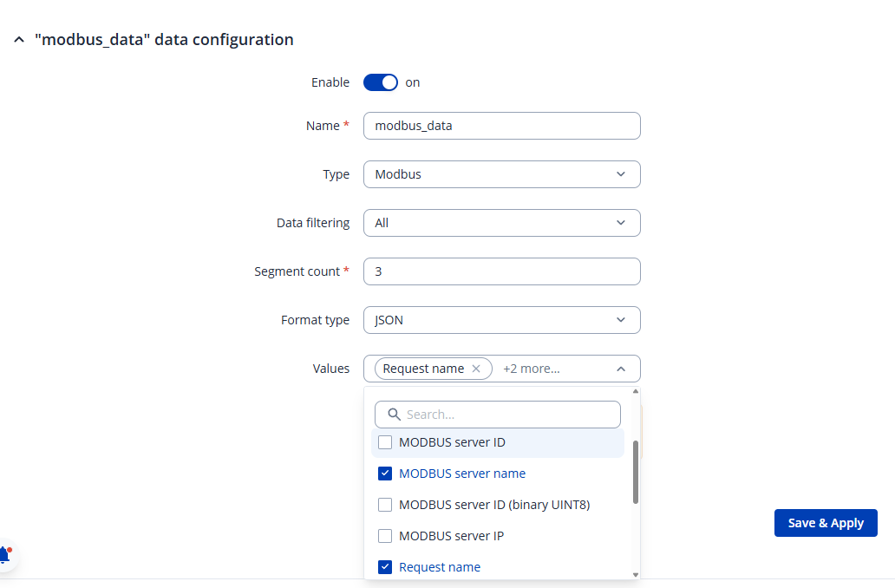Check the MODBUS server ID checkbox
Viewport: 895px width, 588px height.
coord(385,442)
